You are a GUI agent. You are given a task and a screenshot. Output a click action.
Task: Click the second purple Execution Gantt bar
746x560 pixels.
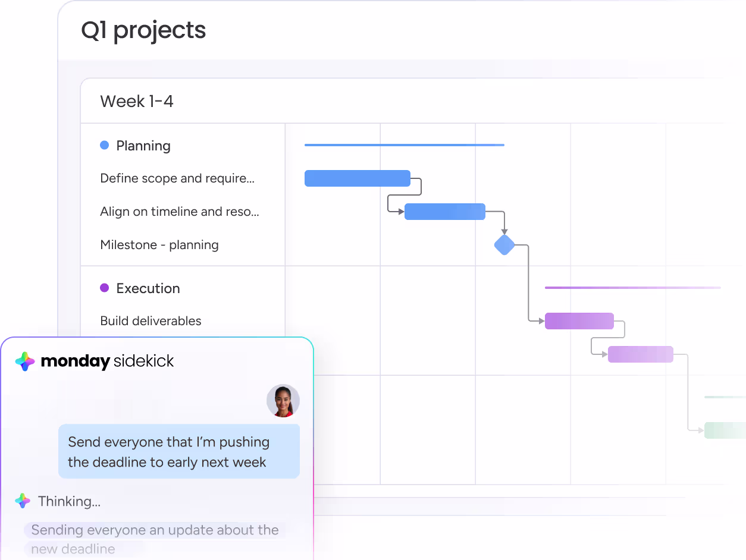640,354
